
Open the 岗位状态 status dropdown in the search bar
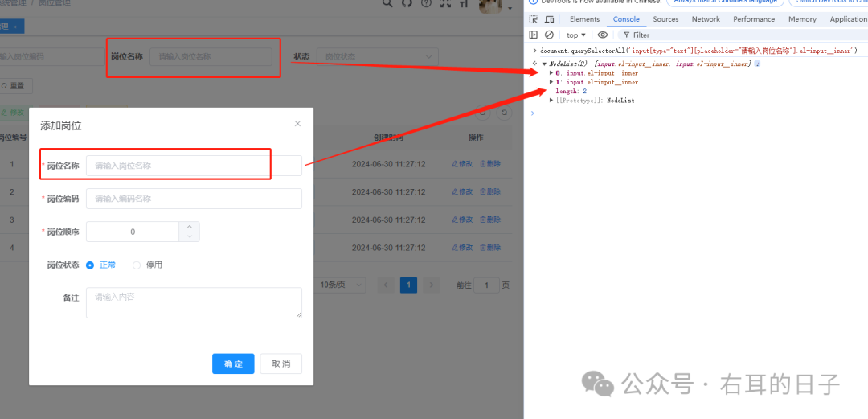[x=378, y=56]
